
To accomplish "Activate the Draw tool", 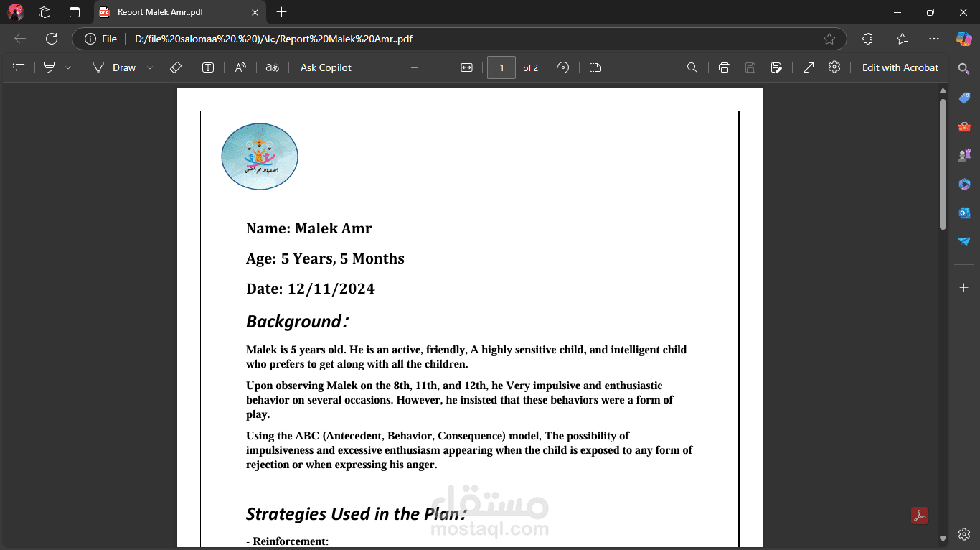I will 114,67.
